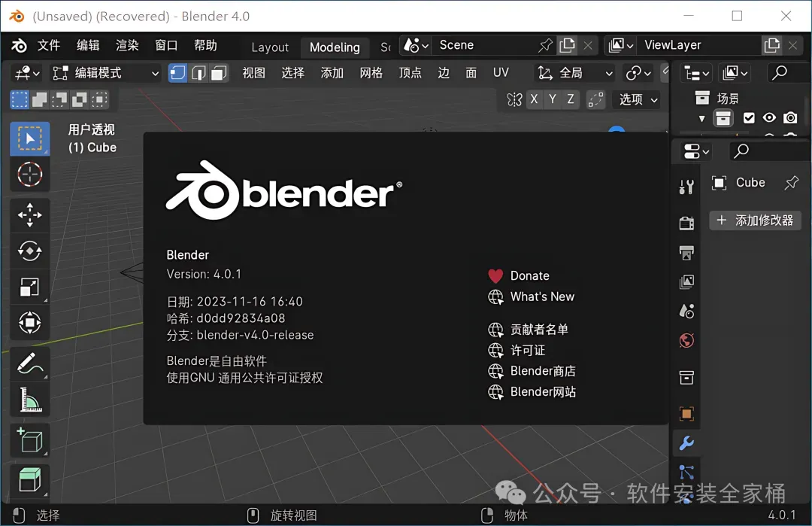Search properties with magnifier field

pyautogui.click(x=769, y=151)
